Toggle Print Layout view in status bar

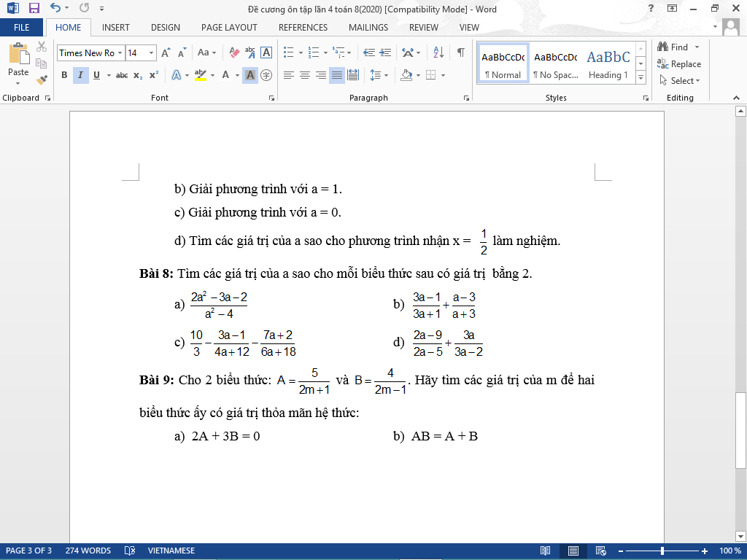click(x=573, y=551)
